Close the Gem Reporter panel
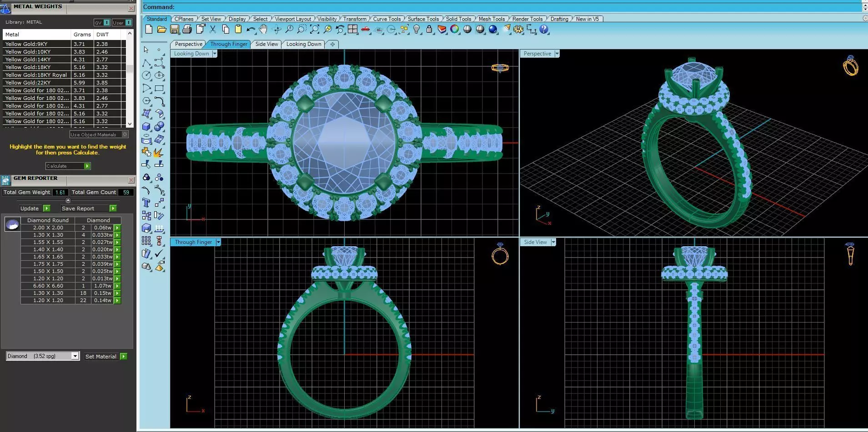This screenshot has width=868, height=432. [x=131, y=180]
